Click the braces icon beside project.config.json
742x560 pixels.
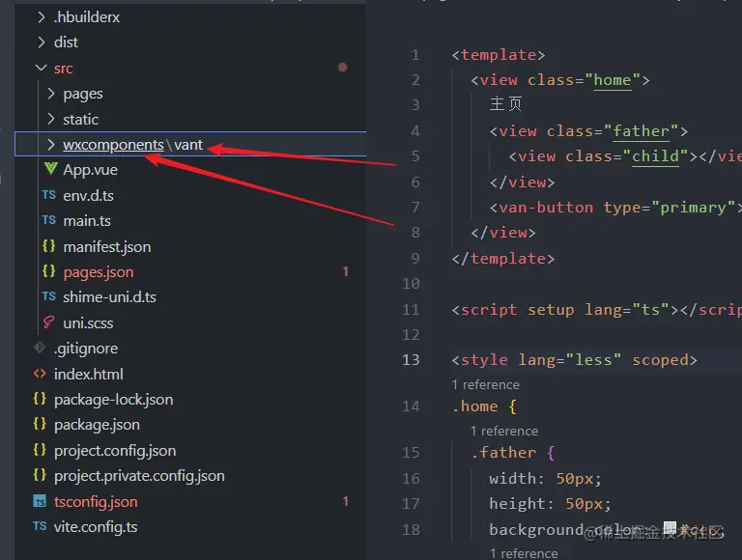(40, 449)
